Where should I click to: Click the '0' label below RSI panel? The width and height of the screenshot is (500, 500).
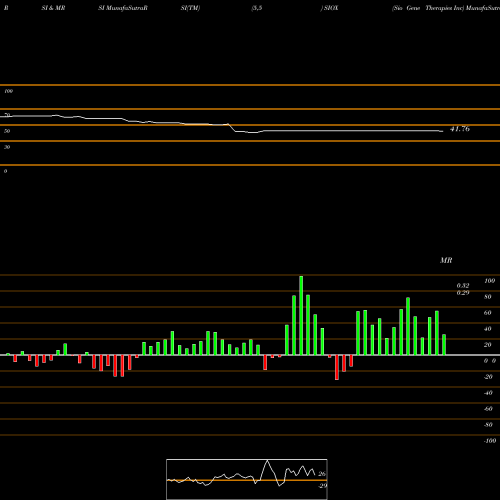[x=5, y=171]
